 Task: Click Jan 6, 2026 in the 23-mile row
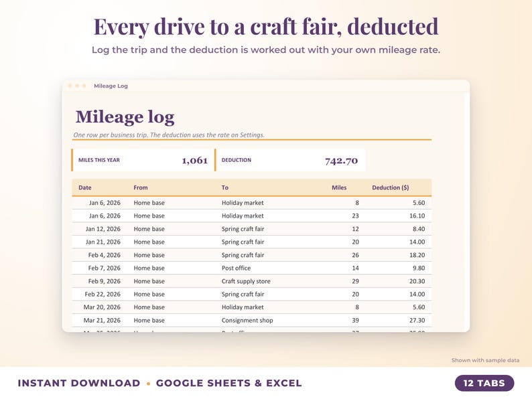pyautogui.click(x=105, y=216)
